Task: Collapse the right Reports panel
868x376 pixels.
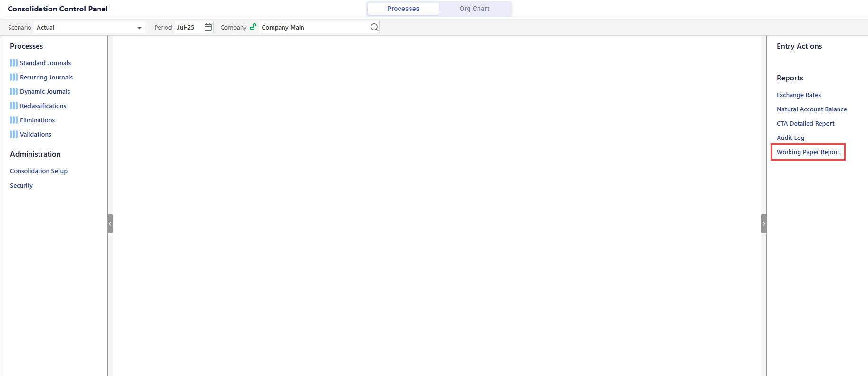Action: 764,224
